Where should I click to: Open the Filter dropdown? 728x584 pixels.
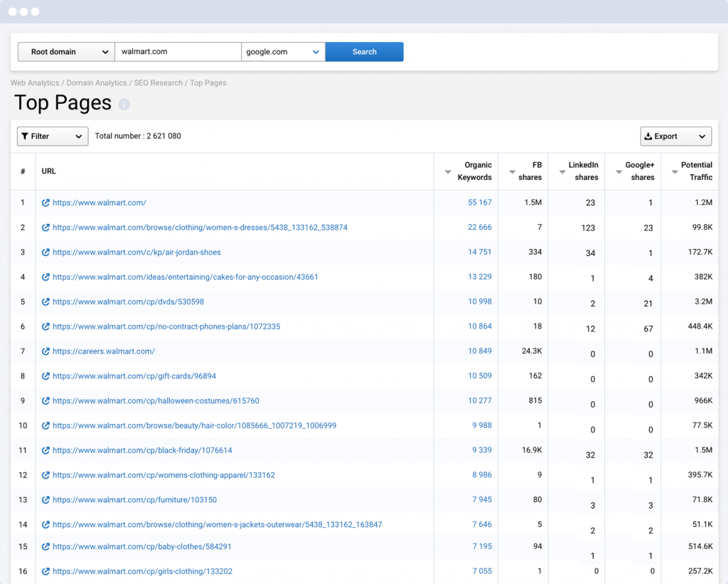pos(52,137)
